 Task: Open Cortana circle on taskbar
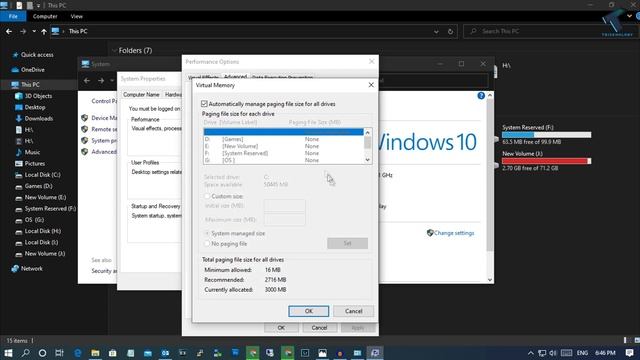[x=42, y=353]
